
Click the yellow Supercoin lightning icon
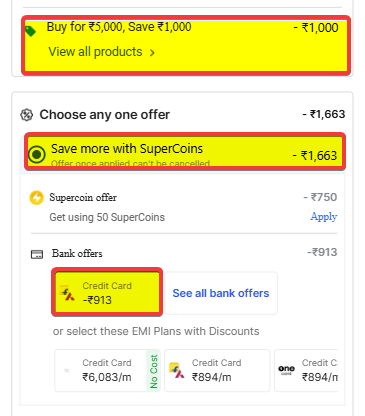[36, 198]
